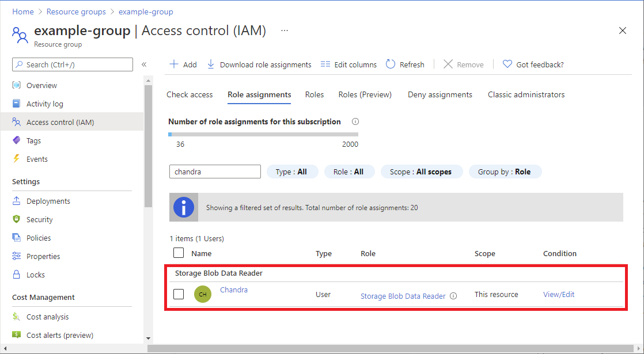The height and width of the screenshot is (354, 644).
Task: Click the Resource groups breadcrumb
Action: (x=76, y=12)
